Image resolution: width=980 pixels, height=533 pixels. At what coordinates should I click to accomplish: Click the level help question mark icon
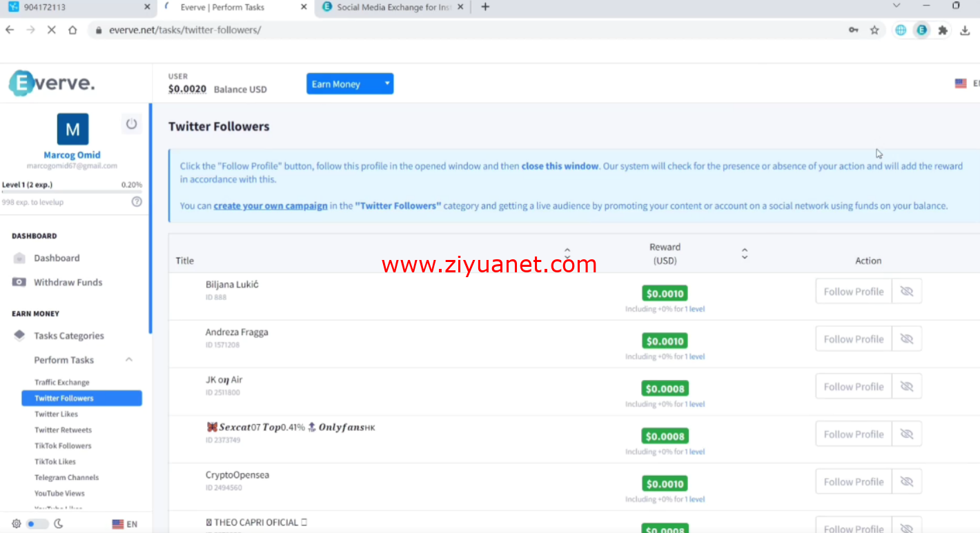[137, 202]
